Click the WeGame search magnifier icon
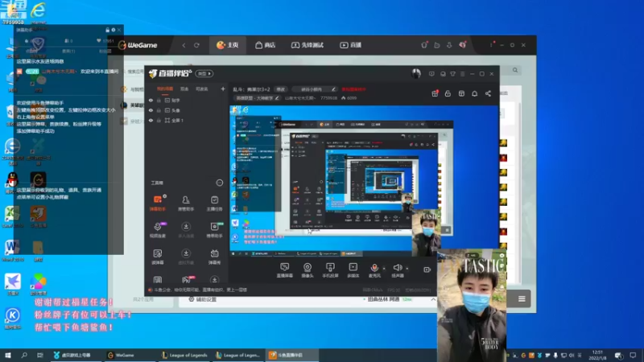 pos(515,70)
